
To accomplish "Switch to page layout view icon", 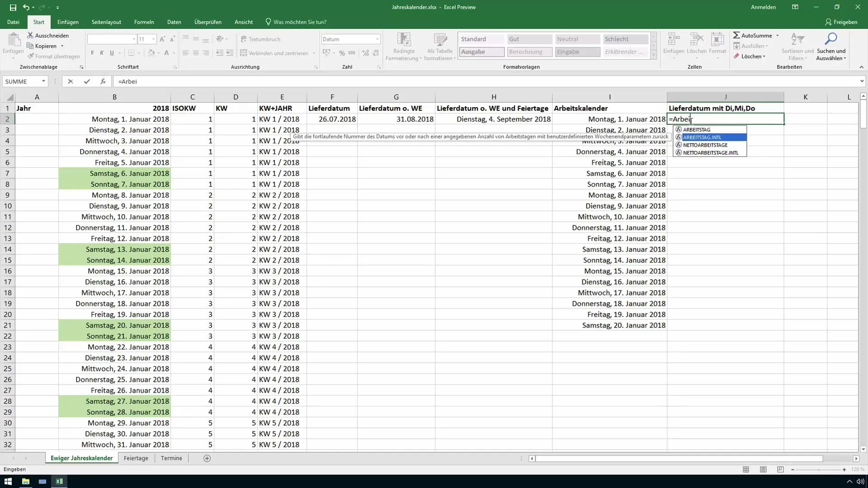I will [763, 469].
